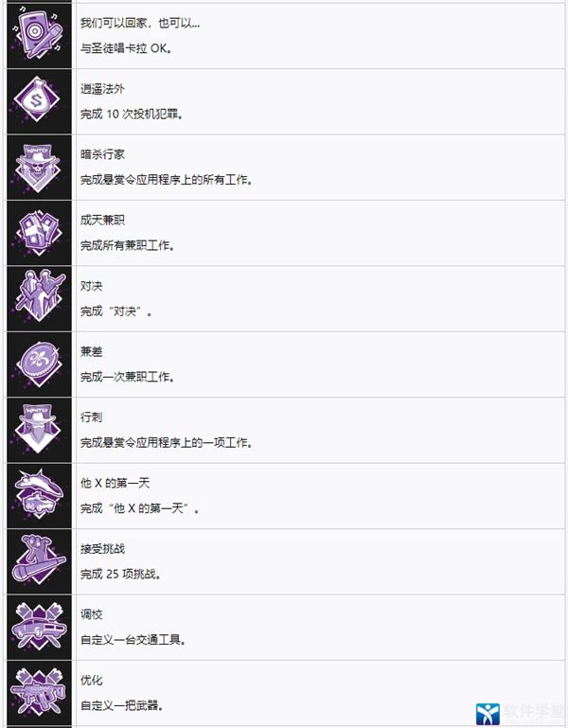
Task: Click the masked bandit icon for 行刺
Action: click(x=39, y=430)
